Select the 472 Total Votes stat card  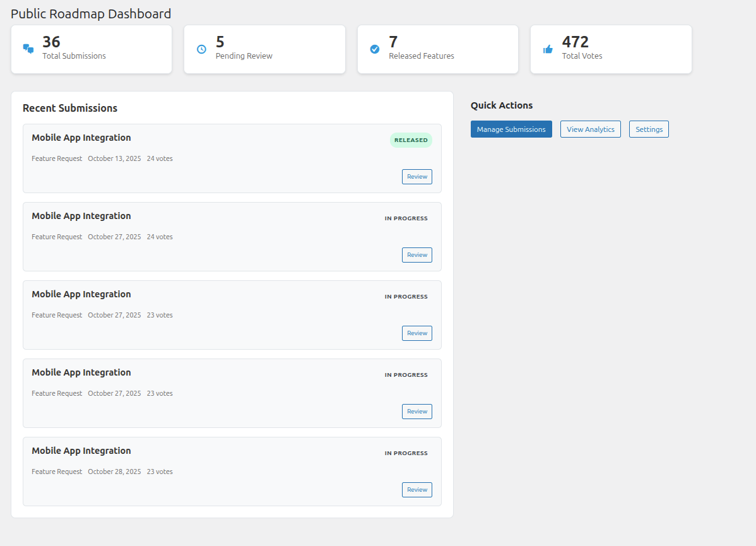pyautogui.click(x=611, y=49)
